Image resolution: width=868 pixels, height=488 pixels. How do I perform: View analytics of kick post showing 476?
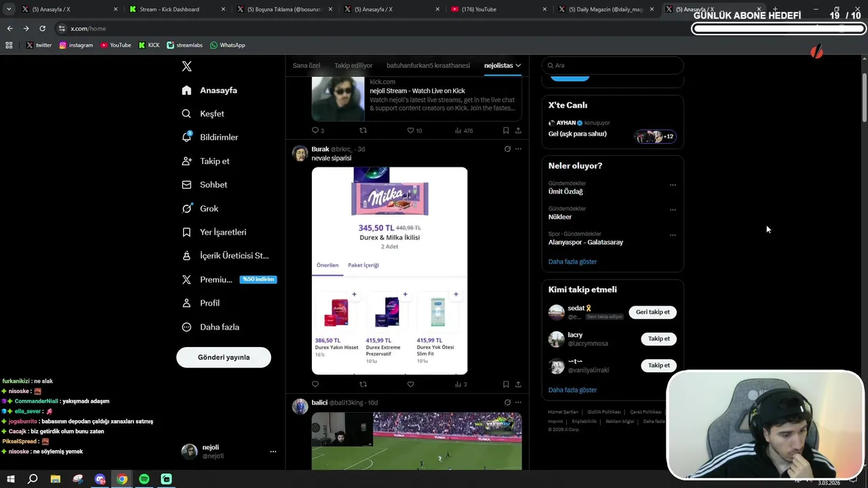[464, 130]
